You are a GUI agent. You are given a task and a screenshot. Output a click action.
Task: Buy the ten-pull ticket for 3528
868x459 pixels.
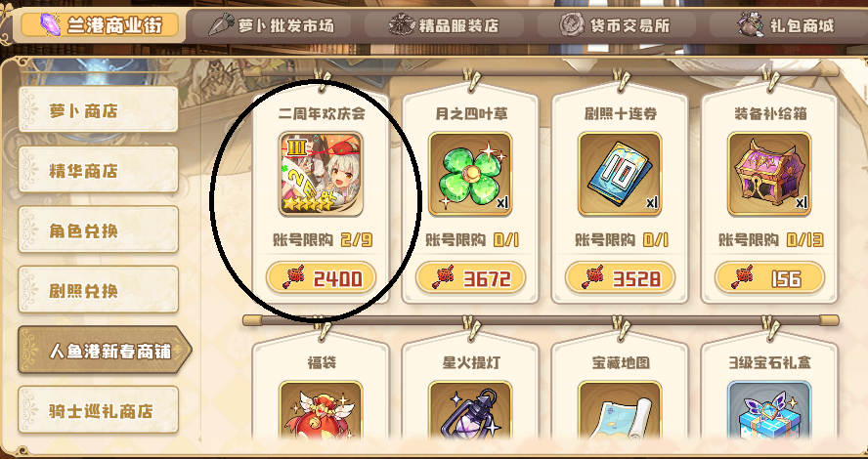(620, 277)
